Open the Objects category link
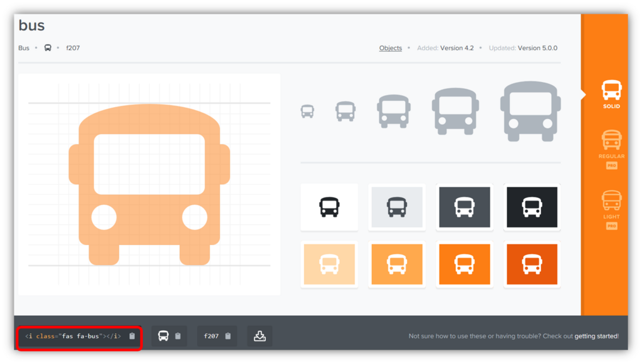 tap(390, 48)
